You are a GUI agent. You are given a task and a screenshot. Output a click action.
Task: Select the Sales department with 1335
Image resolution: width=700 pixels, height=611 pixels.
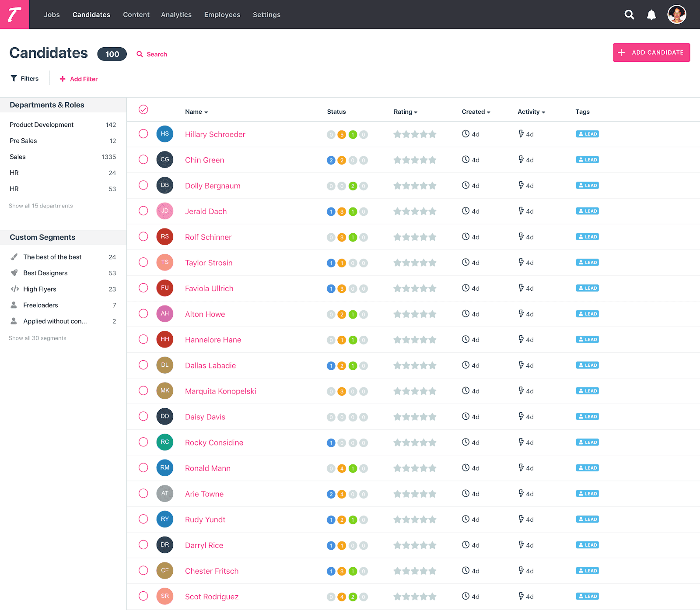coord(63,157)
